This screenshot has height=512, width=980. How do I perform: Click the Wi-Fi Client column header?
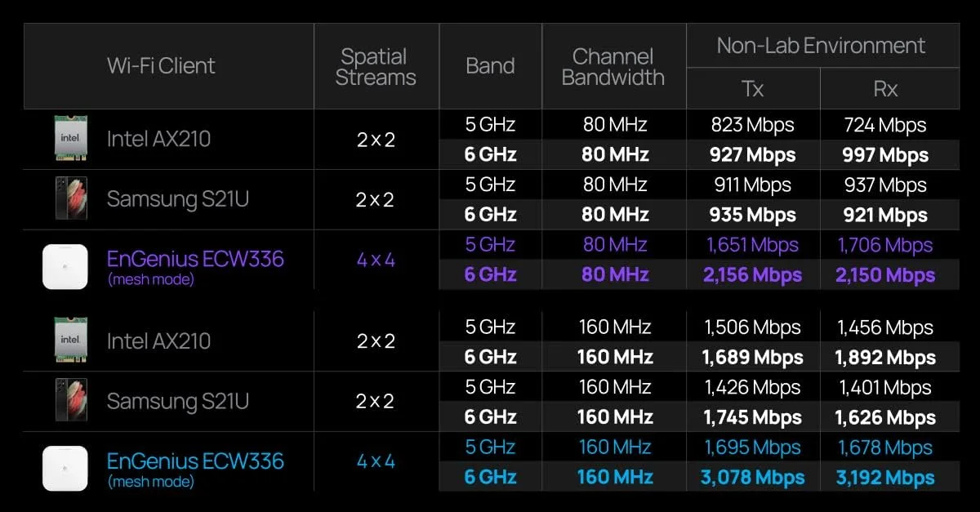(161, 66)
